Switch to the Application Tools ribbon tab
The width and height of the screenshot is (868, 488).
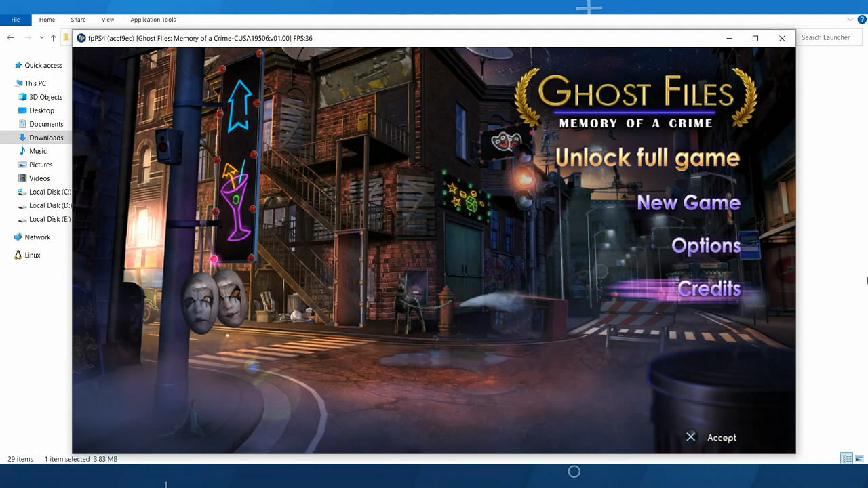(x=153, y=20)
